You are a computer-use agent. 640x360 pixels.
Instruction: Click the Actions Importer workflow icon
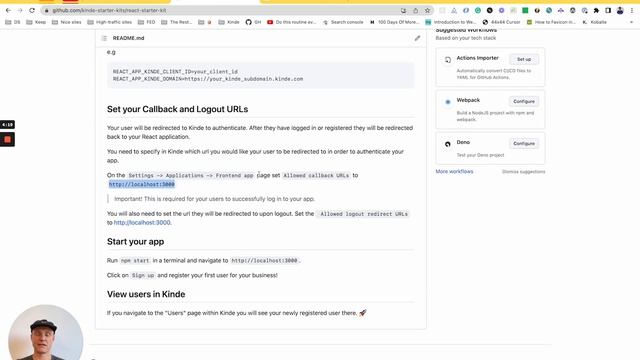point(448,60)
